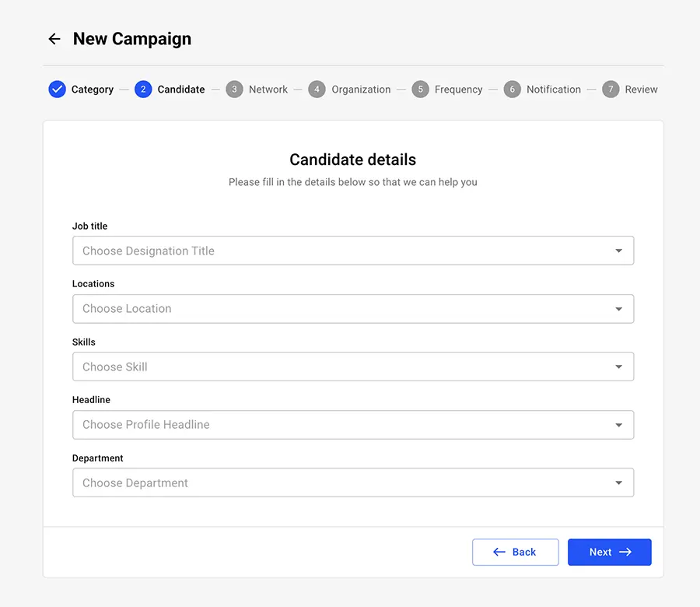Click the Job title field label
Image resolution: width=700 pixels, height=607 pixels.
coord(89,226)
